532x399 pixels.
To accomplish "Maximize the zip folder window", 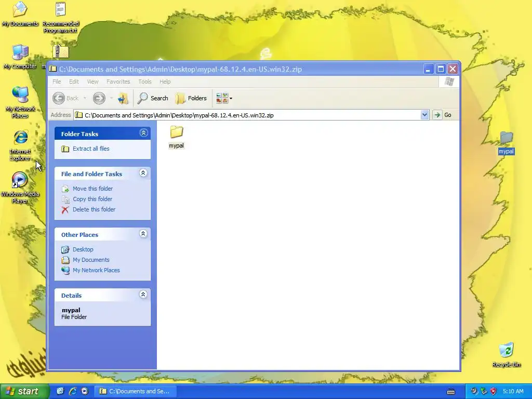I will point(441,69).
